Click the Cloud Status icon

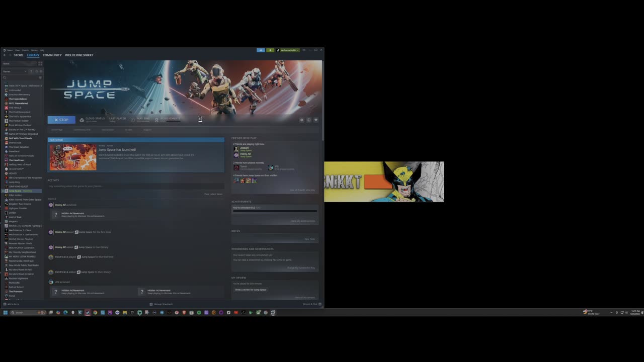[82, 120]
